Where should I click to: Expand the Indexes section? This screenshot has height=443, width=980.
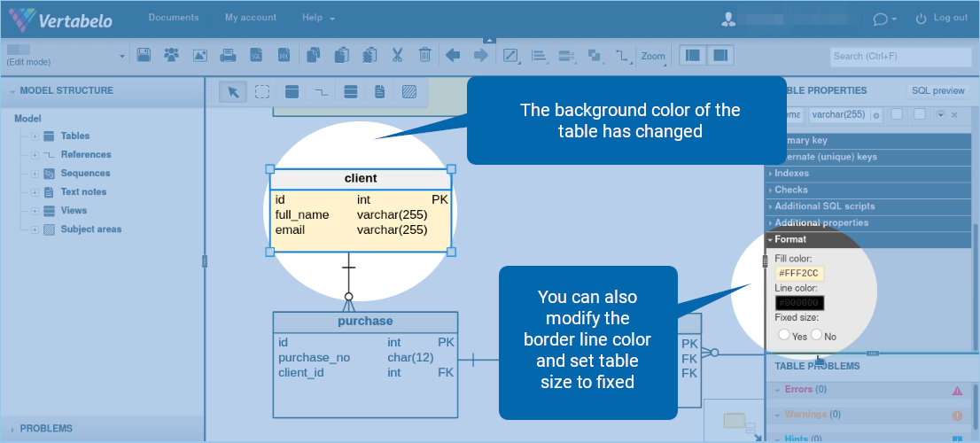868,174
